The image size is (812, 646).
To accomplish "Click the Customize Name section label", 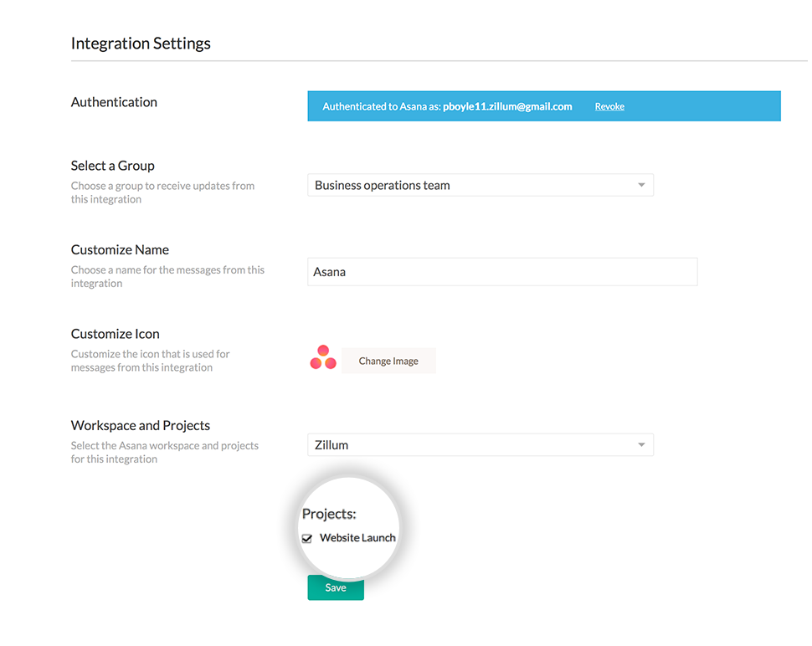I will pyautogui.click(x=120, y=250).
